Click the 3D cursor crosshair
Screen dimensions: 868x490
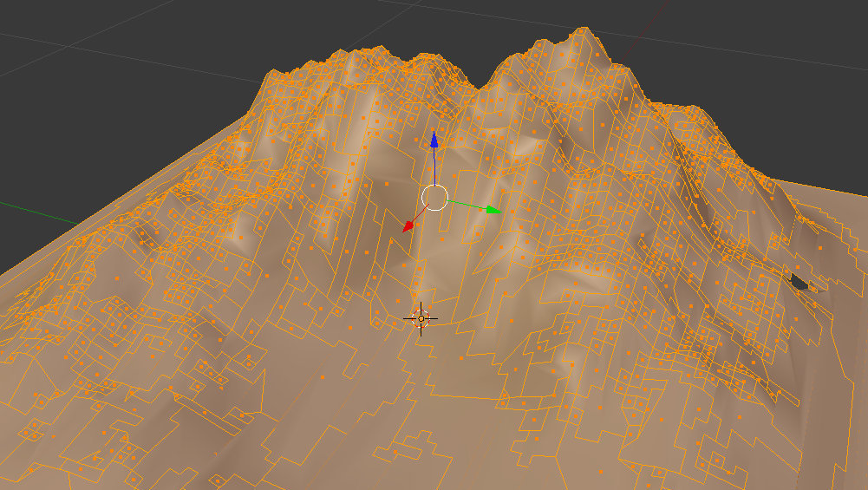421,318
